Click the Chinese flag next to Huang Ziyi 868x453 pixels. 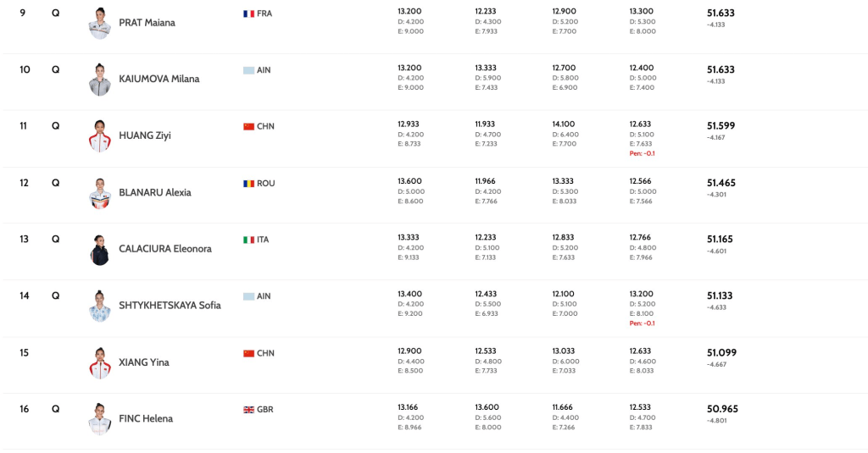tap(248, 126)
